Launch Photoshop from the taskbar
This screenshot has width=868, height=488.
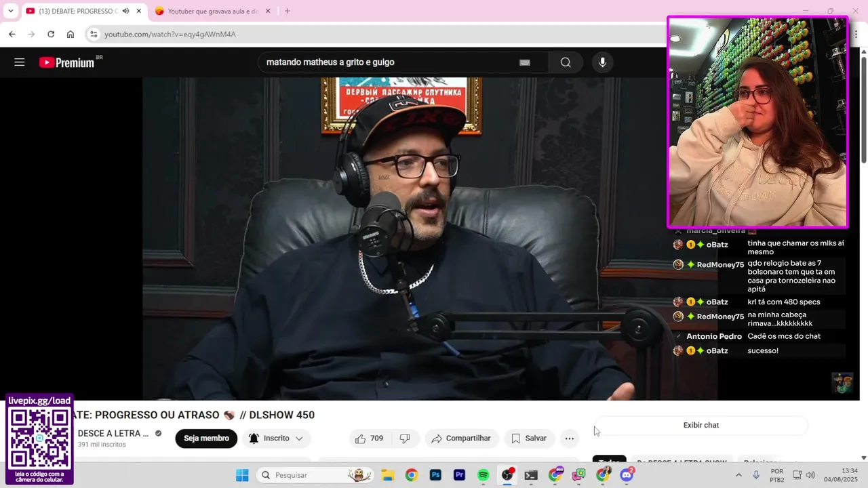(435, 475)
